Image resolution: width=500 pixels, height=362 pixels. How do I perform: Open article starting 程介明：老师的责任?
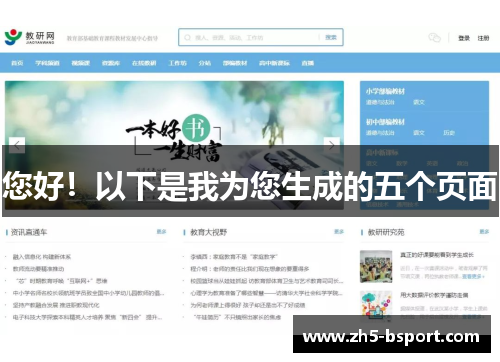pyautogui.click(x=250, y=269)
